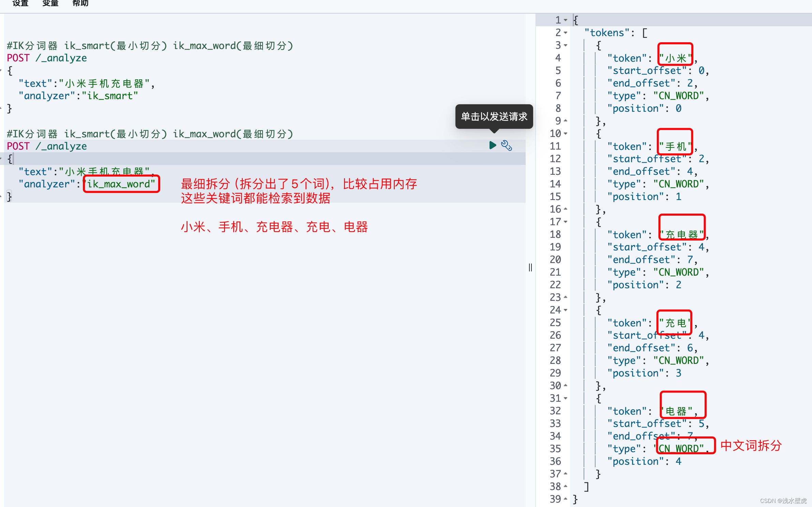Image resolution: width=812 pixels, height=507 pixels.
Task: Collapse the 手机 token object at line 10
Action: click(x=566, y=134)
